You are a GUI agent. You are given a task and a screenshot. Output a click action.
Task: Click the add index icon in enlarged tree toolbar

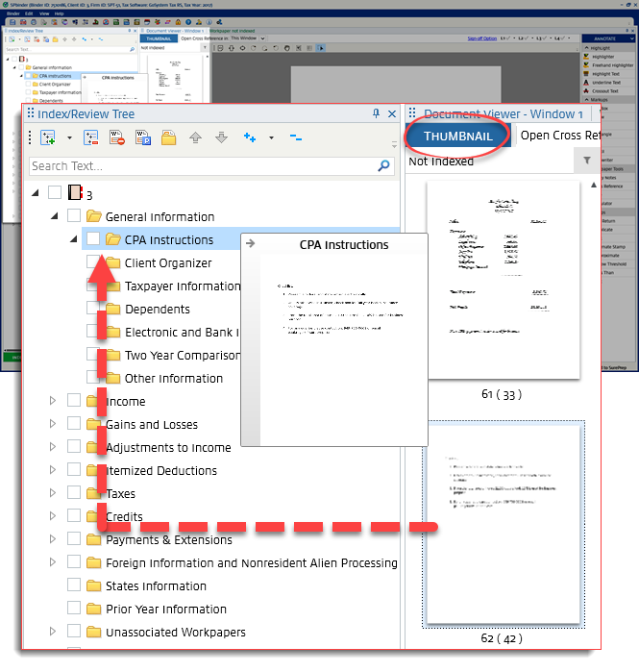coord(48,137)
